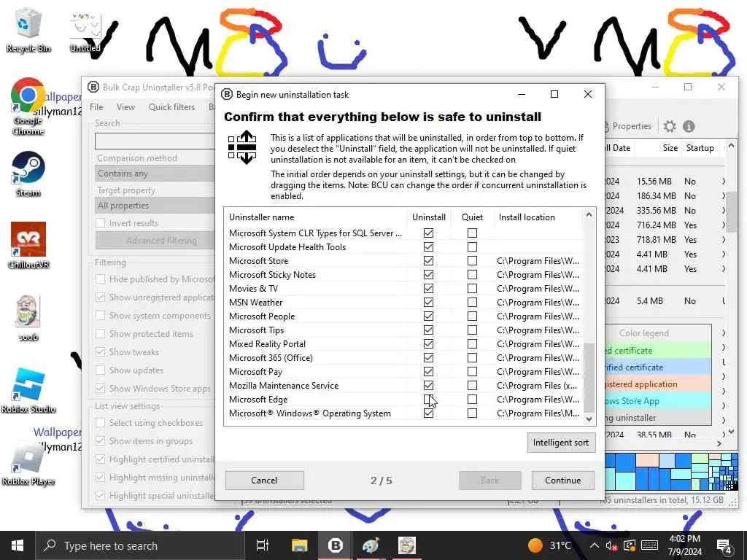Click the info icon in BCU toolbar
This screenshot has width=747, height=560.
[689, 126]
